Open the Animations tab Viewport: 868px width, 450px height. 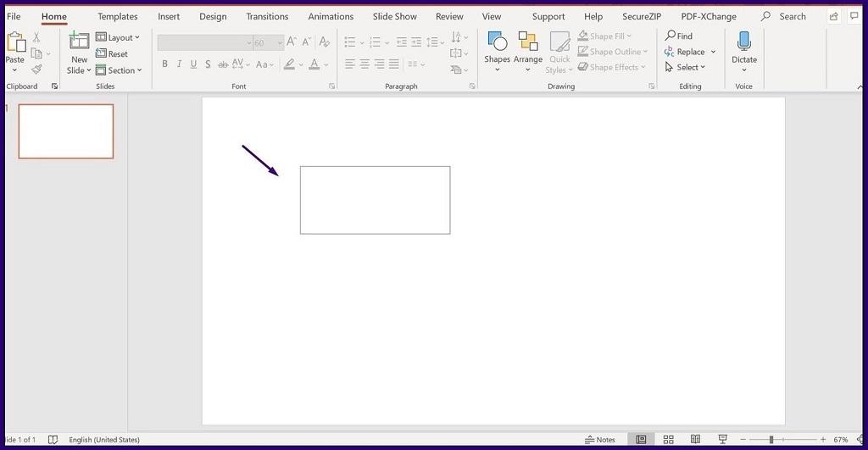coord(331,17)
